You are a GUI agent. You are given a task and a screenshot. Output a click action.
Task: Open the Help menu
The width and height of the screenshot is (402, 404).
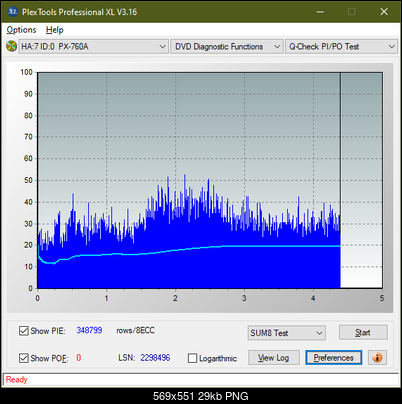[x=55, y=30]
